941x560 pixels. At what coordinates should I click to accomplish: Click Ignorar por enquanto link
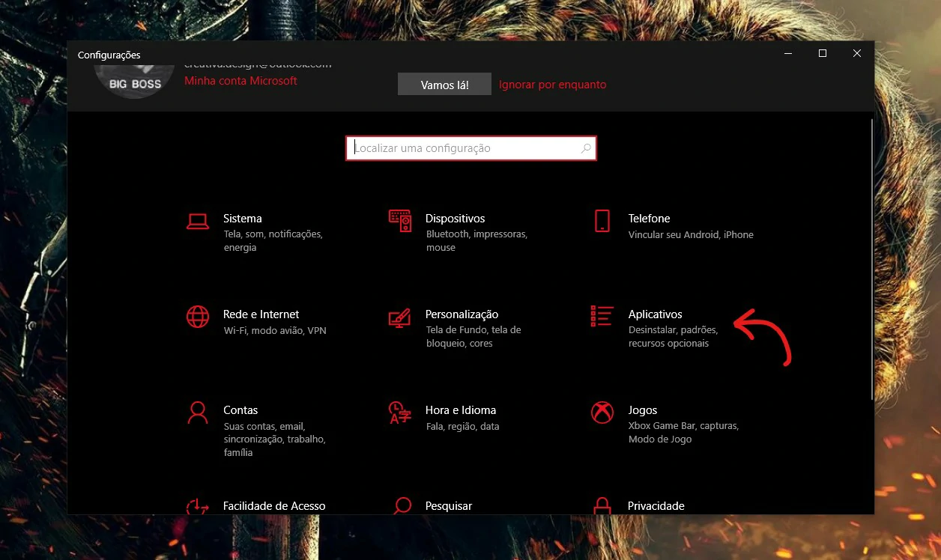553,85
